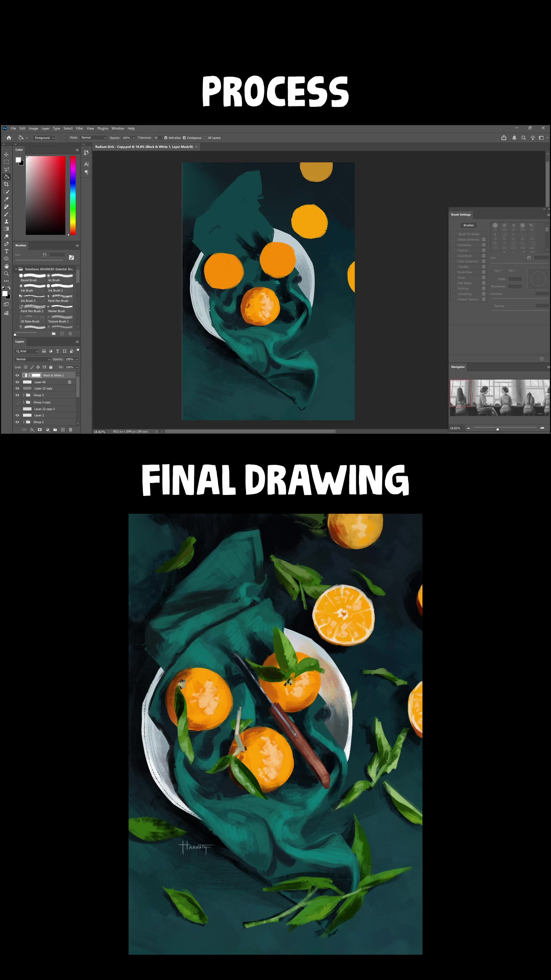The image size is (551, 980).
Task: Select the Hand tool
Action: point(6,266)
